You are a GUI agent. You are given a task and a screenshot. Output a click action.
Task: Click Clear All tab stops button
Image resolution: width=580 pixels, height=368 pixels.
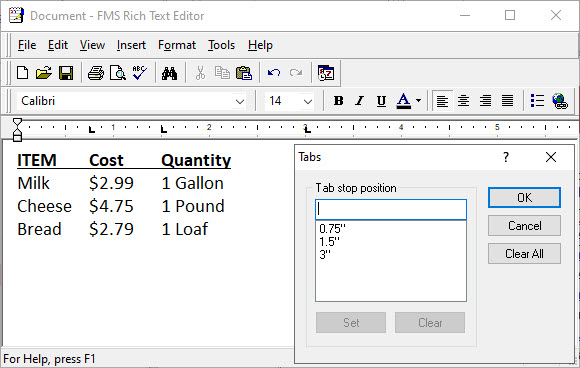(524, 254)
